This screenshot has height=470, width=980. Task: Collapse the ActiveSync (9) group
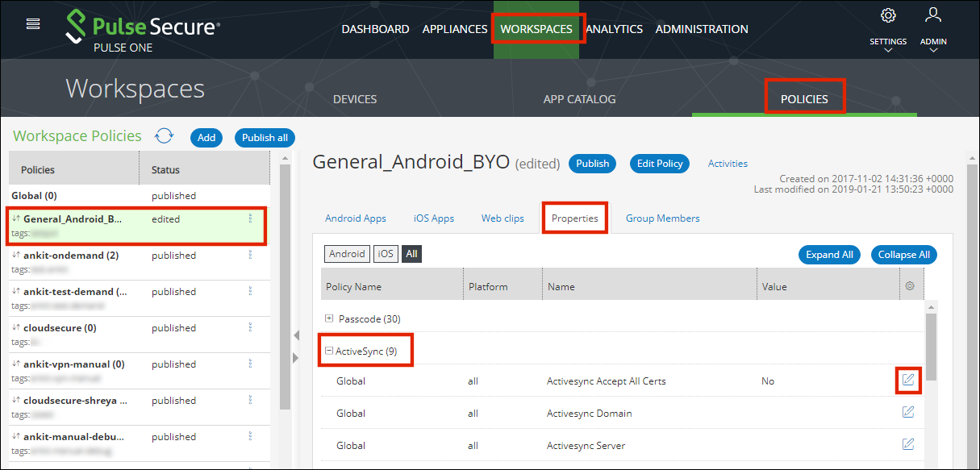coord(329,351)
